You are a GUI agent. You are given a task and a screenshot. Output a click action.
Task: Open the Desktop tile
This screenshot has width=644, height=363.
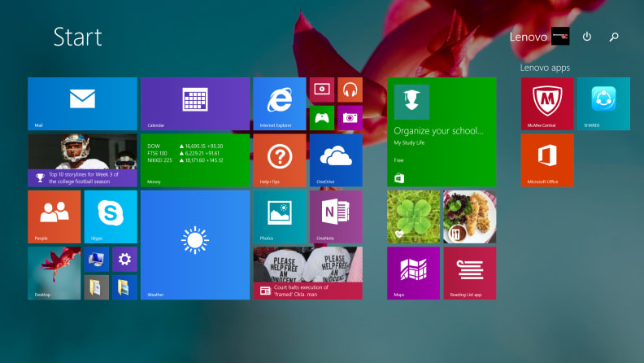pos(54,273)
